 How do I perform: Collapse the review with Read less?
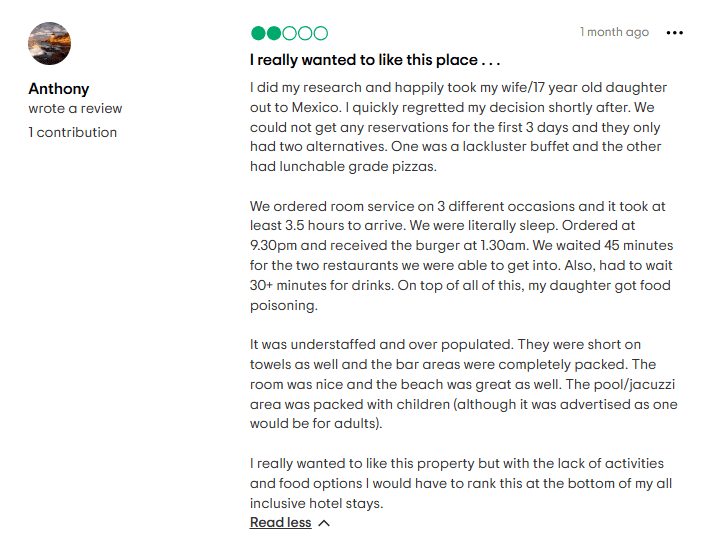click(281, 523)
